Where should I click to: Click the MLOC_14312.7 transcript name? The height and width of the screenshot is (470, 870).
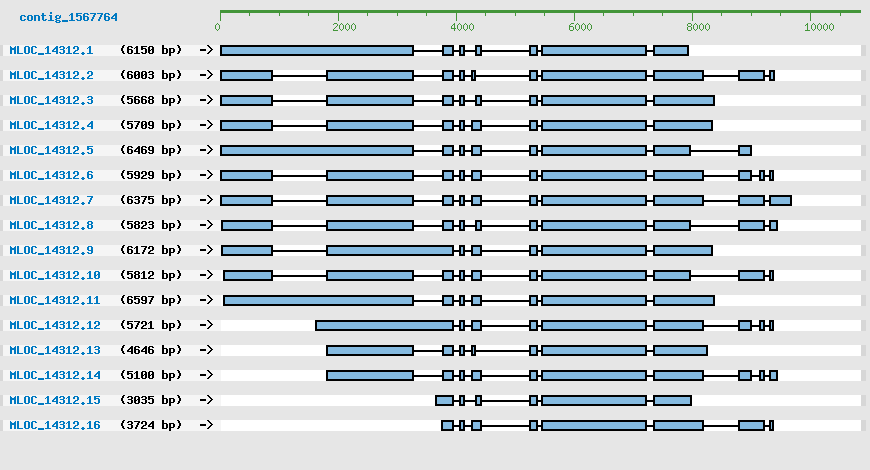[51, 200]
